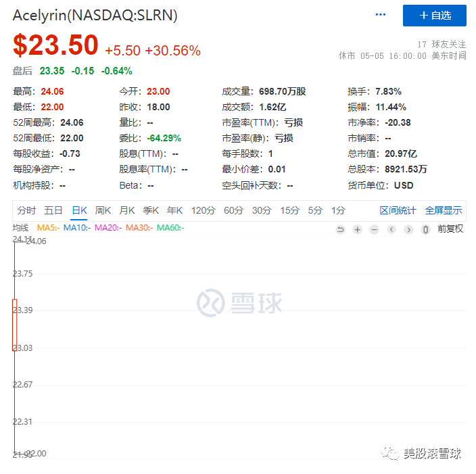Toggle the MA20 moving average indicator
The image size is (476, 474).
pos(108,228)
